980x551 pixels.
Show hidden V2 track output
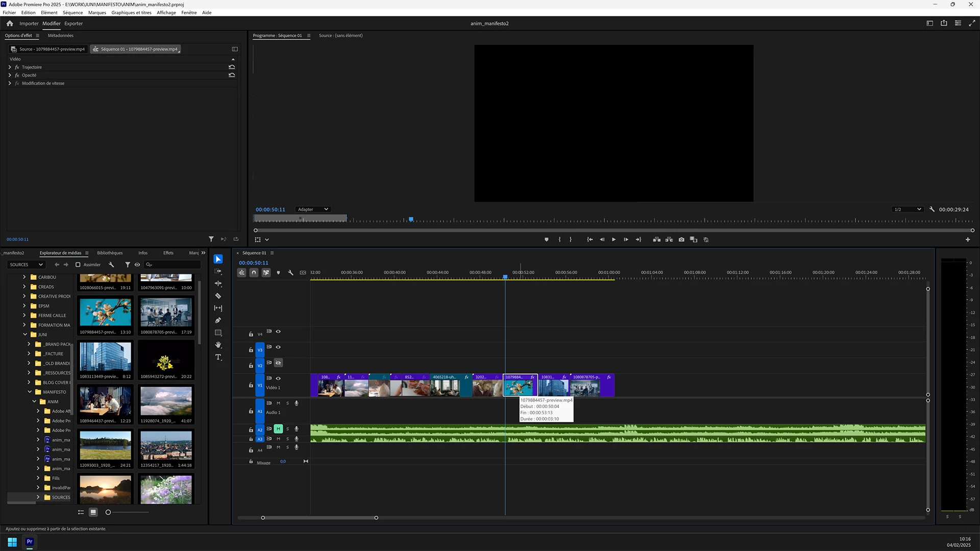[278, 363]
